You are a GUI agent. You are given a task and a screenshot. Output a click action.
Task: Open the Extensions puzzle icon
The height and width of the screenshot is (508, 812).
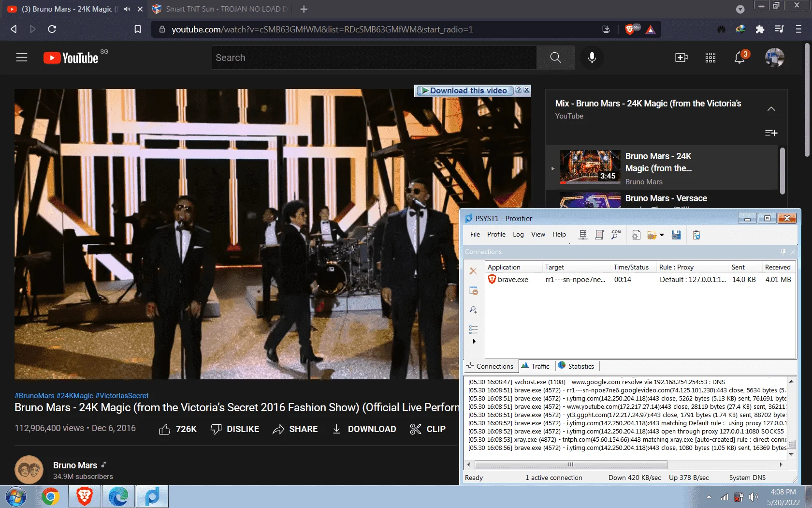[x=760, y=29]
